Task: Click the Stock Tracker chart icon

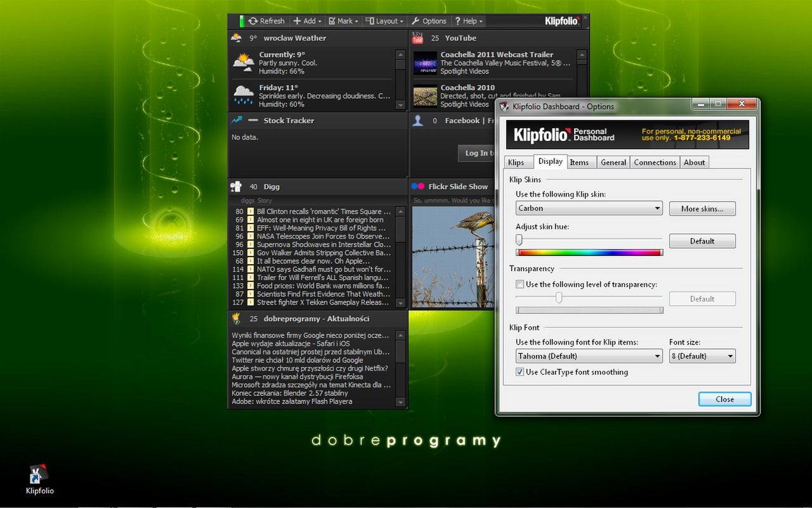Action: (237, 120)
